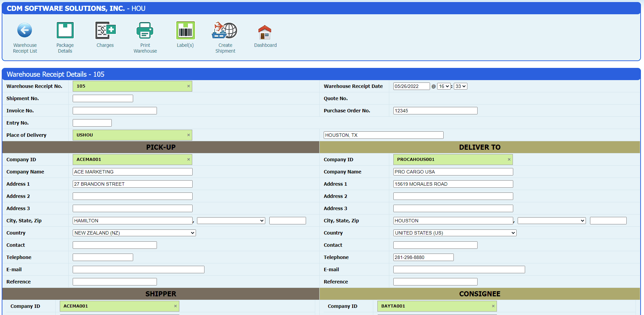The image size is (644, 315).
Task: Clear the Pick-Up Company ID ACEMA001
Action: point(189,160)
